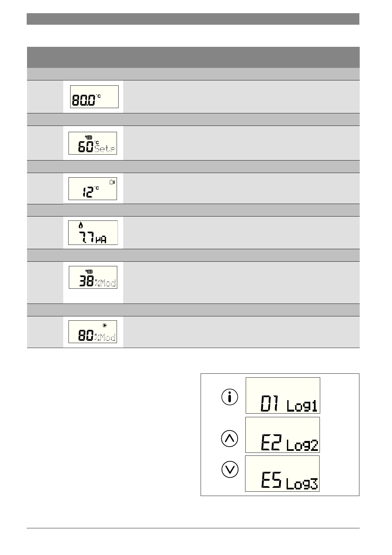Click the µA unit label in display
392x555 pixels.
pyautogui.click(x=101, y=240)
